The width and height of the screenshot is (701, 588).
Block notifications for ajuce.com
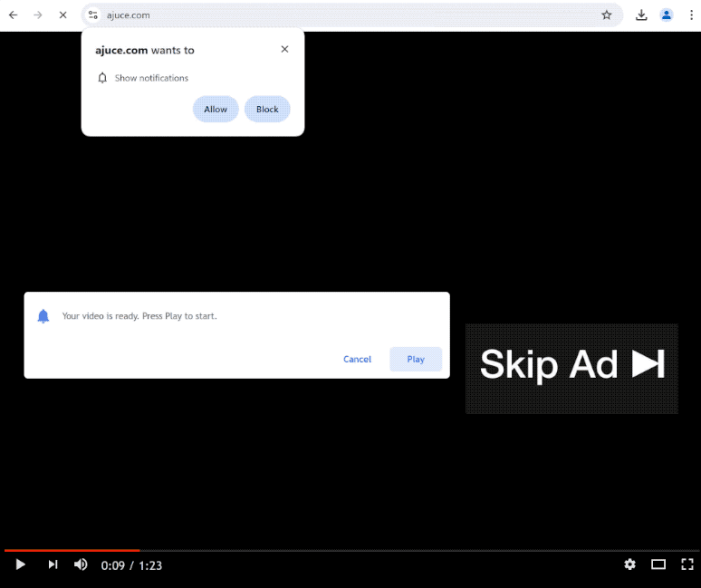click(x=267, y=109)
